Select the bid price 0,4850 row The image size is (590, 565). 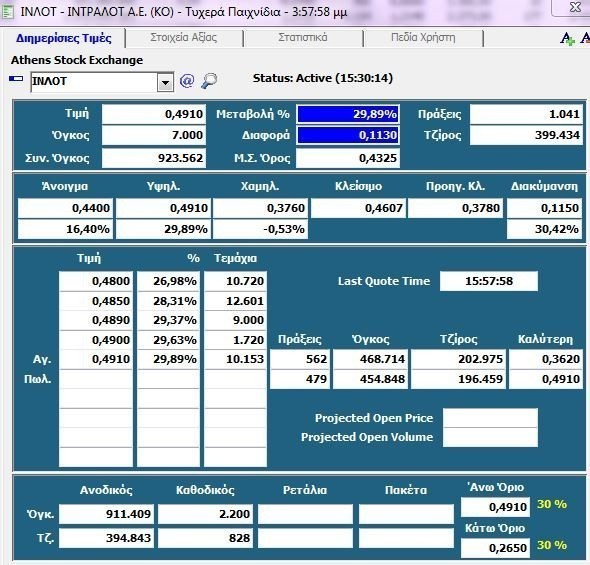pyautogui.click(x=96, y=301)
